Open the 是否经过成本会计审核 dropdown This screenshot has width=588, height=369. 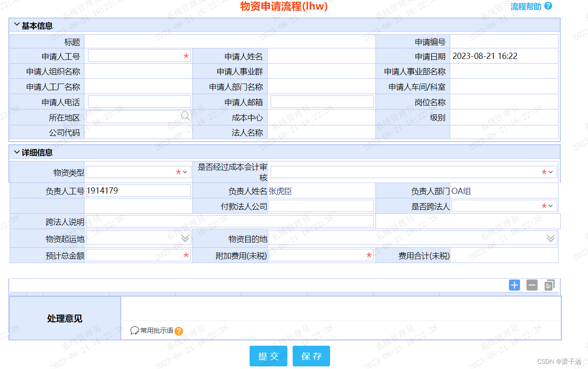(414, 172)
